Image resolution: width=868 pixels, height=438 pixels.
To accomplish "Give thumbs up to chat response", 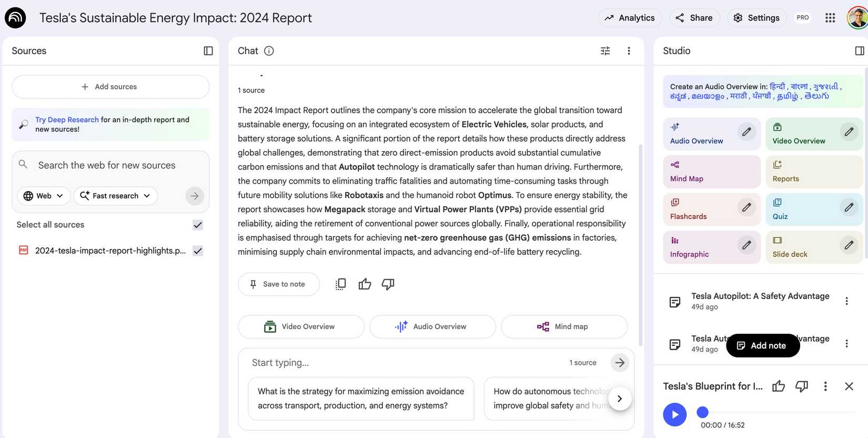I will [365, 284].
